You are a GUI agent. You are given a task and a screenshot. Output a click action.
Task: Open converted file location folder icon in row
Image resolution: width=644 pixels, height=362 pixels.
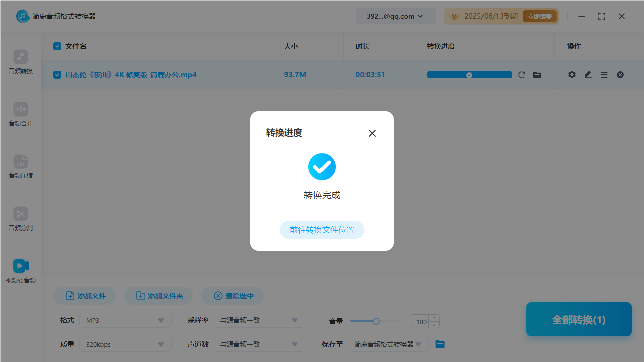click(x=537, y=74)
